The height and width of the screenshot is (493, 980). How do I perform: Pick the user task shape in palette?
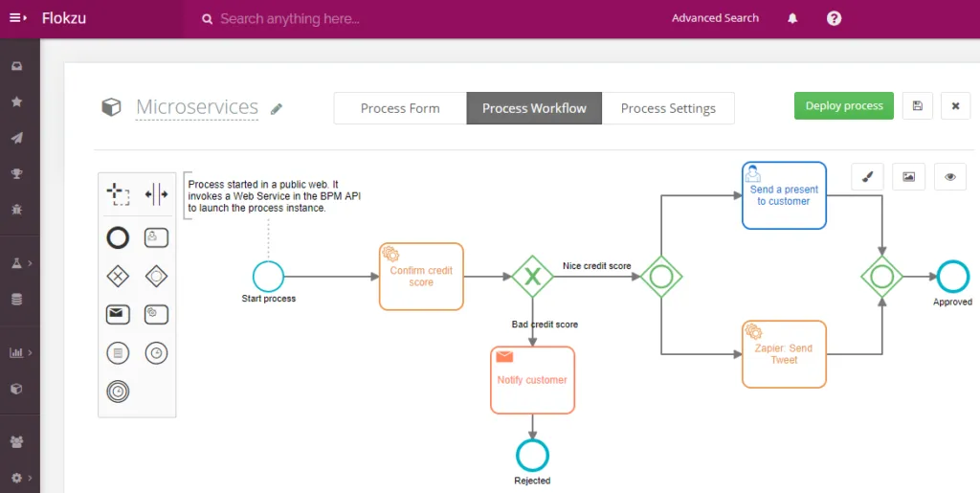point(156,238)
